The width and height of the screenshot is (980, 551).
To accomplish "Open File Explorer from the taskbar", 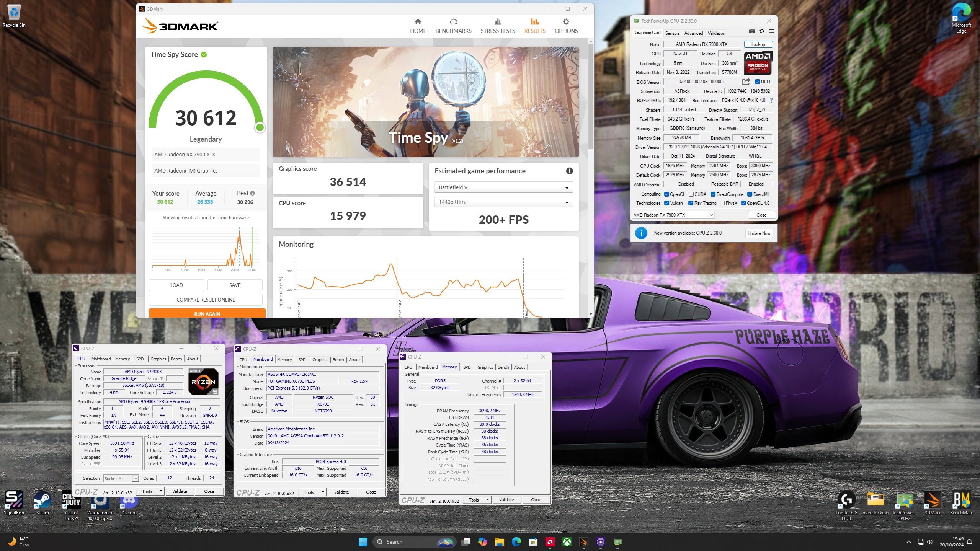I will pyautogui.click(x=499, y=542).
